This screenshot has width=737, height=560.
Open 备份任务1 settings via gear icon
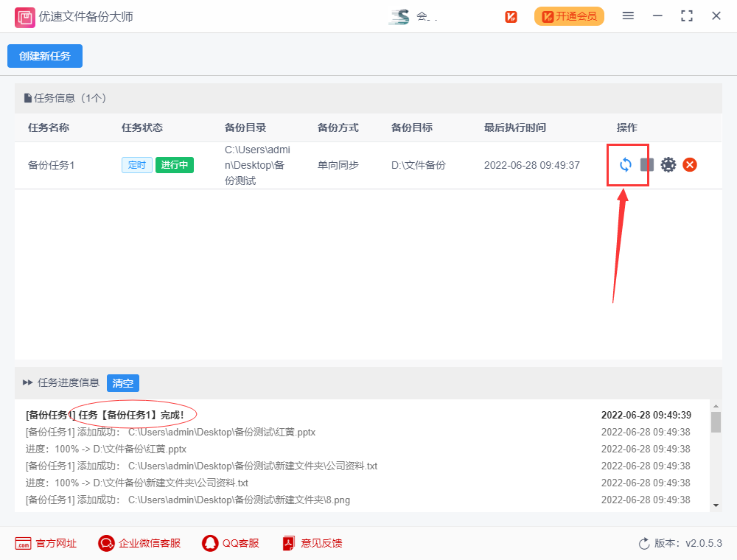[x=668, y=165]
